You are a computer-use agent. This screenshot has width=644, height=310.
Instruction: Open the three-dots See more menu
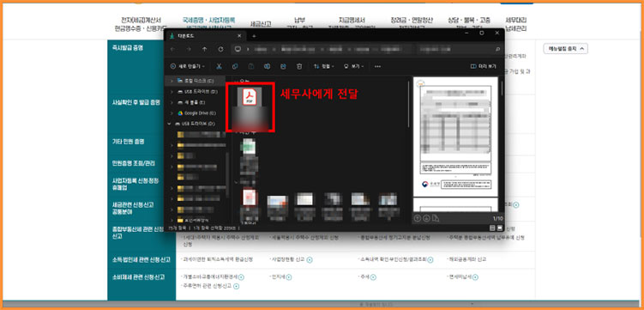pyautogui.click(x=377, y=66)
